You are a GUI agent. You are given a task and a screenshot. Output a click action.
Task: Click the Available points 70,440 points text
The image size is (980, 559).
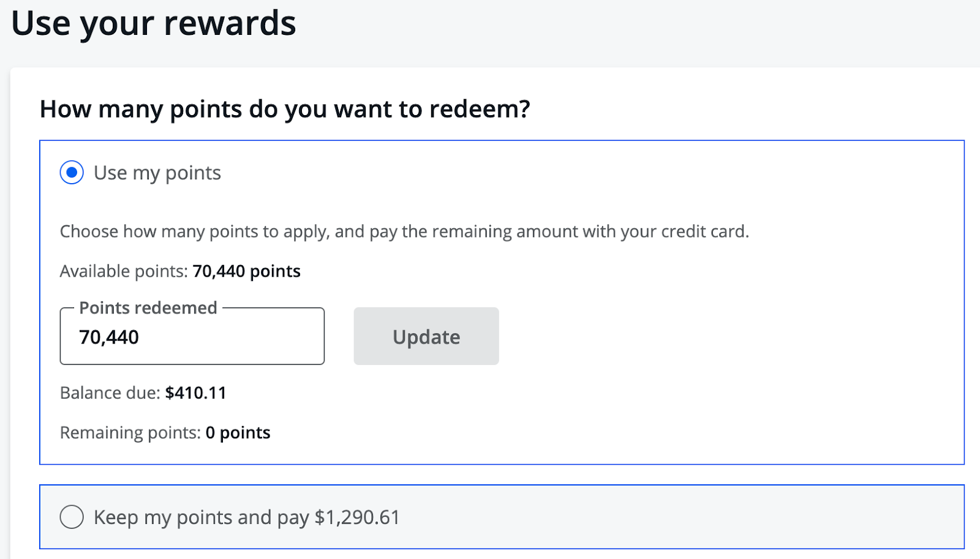pyautogui.click(x=180, y=271)
